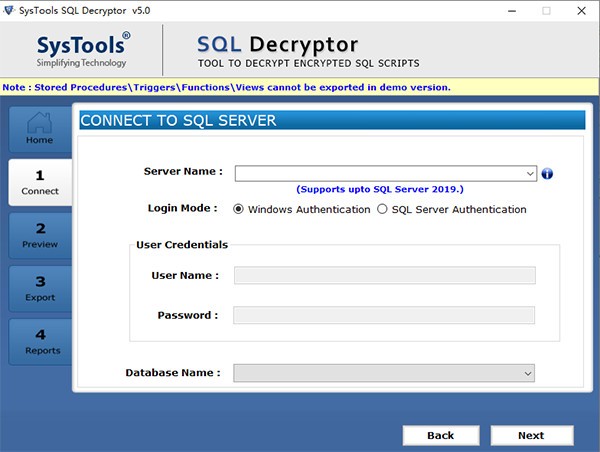
Task: Maximize the SQL Decryptor window
Action: pos(546,10)
